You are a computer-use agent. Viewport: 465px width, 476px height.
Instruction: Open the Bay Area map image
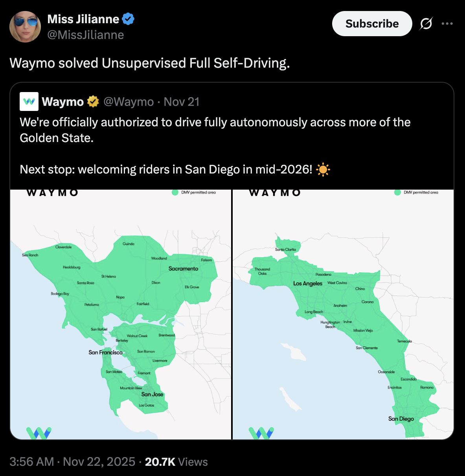(x=121, y=315)
